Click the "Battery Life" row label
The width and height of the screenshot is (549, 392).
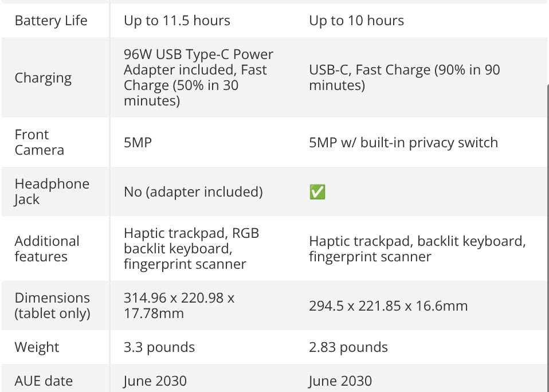[51, 21]
